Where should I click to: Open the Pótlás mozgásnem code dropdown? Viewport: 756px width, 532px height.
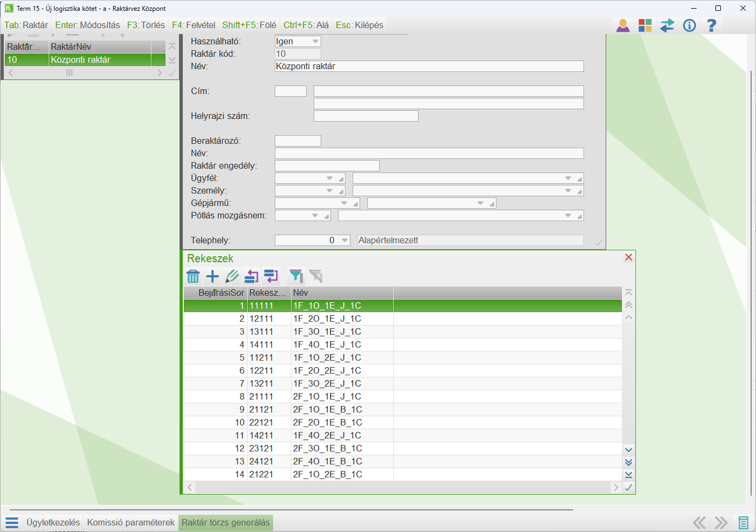315,216
